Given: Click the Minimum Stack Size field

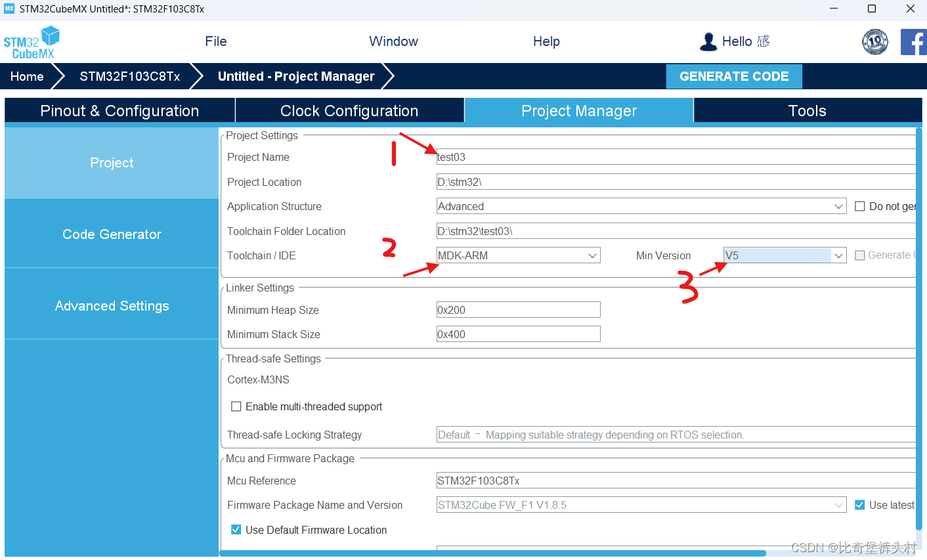Looking at the screenshot, I should click(x=519, y=334).
